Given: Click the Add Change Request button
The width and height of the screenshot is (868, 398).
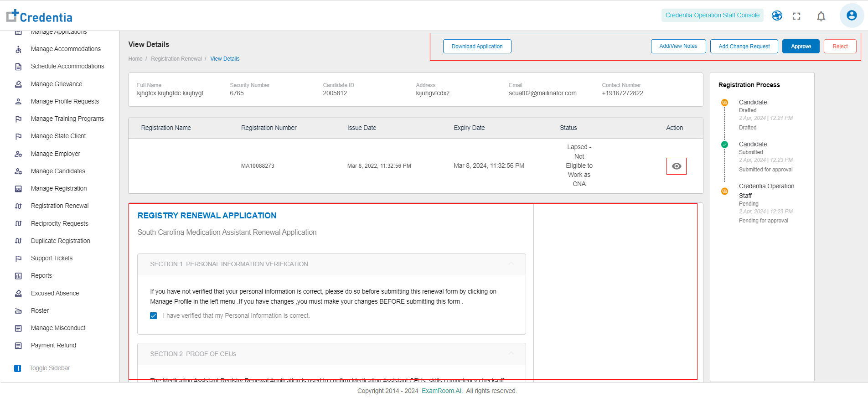Looking at the screenshot, I should [x=744, y=47].
